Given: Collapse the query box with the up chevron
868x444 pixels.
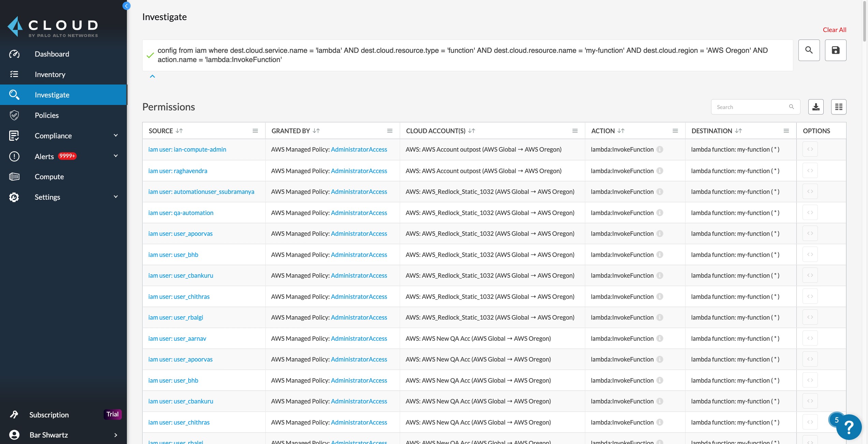Looking at the screenshot, I should 152,76.
